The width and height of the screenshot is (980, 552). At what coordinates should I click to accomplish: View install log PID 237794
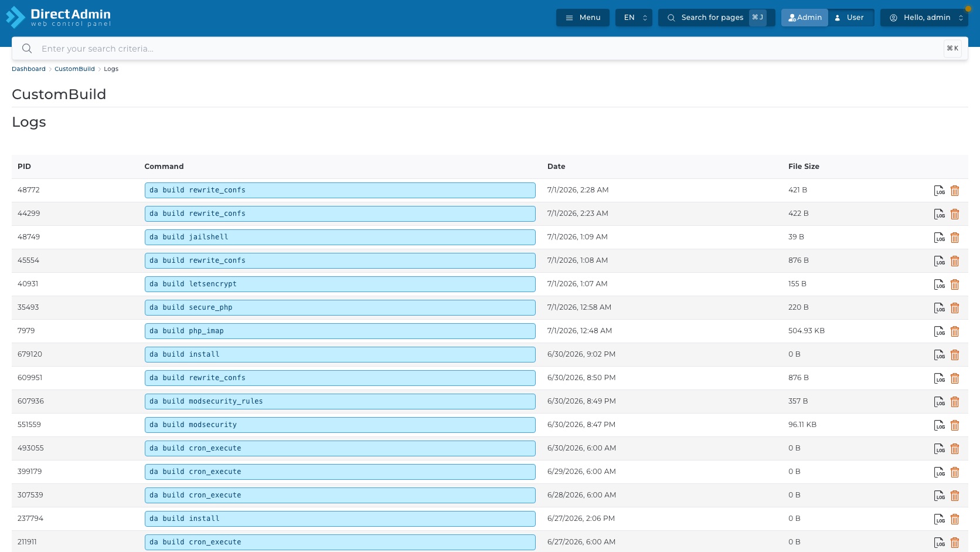point(940,519)
